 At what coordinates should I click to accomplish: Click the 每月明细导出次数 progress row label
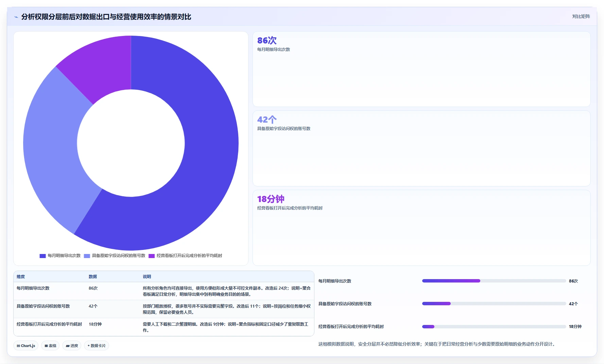point(335,281)
